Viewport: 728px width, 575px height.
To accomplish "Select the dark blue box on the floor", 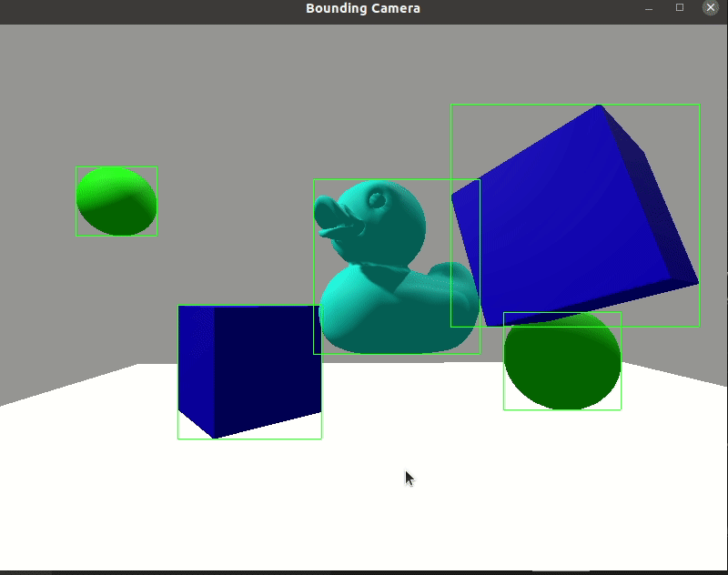I will click(249, 372).
